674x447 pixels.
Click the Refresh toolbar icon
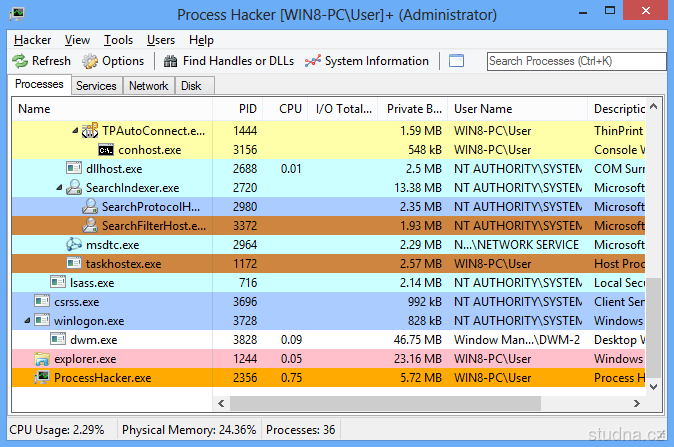tap(20, 61)
